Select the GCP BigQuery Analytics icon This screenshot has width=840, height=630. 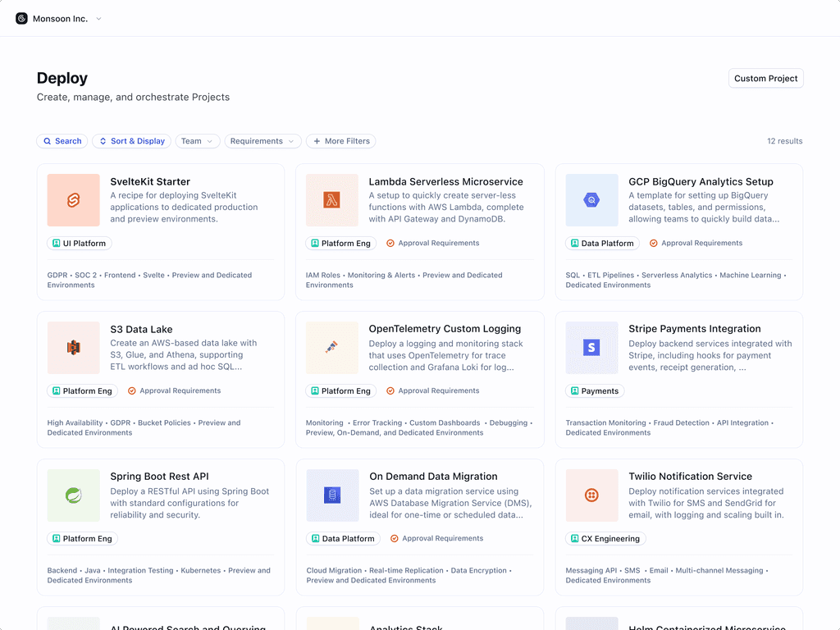point(591,199)
